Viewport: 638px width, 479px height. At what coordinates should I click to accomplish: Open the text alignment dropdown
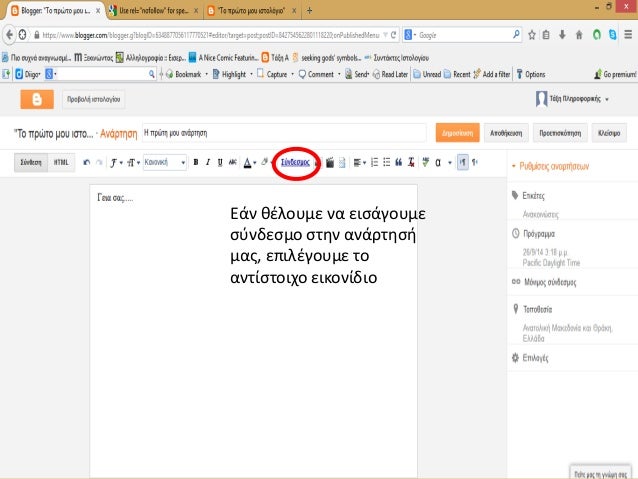[359, 162]
